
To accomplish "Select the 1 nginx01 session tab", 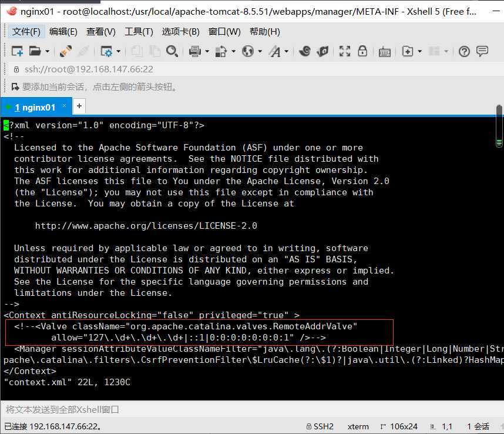I will click(35, 107).
